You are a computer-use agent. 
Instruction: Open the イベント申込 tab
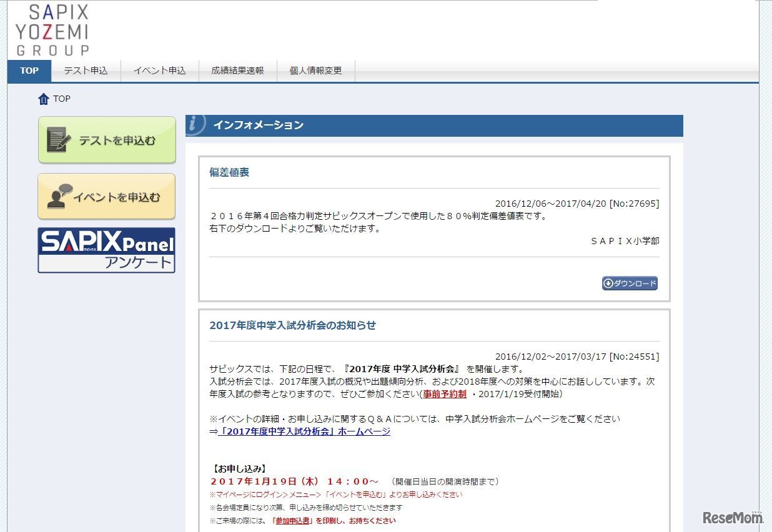161,71
